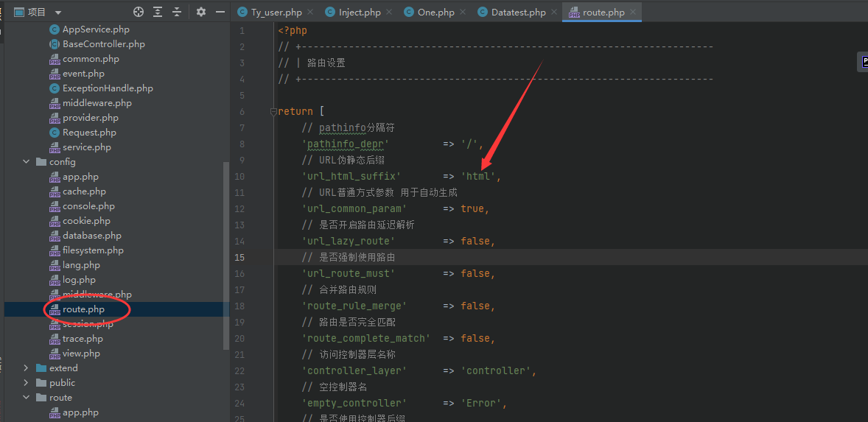Click 'pathinfo_depr' key in code
Screen dimensions: 868x422
(x=346, y=144)
